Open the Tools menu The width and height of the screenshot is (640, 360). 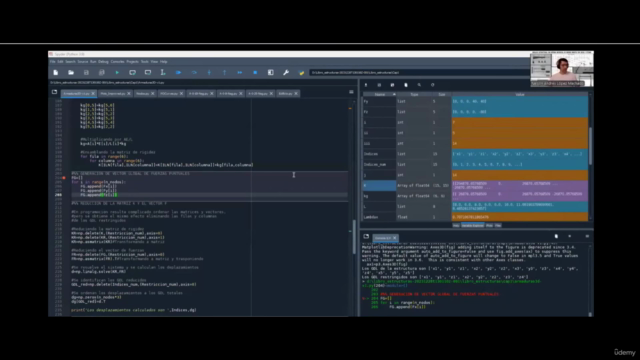tap(144, 62)
